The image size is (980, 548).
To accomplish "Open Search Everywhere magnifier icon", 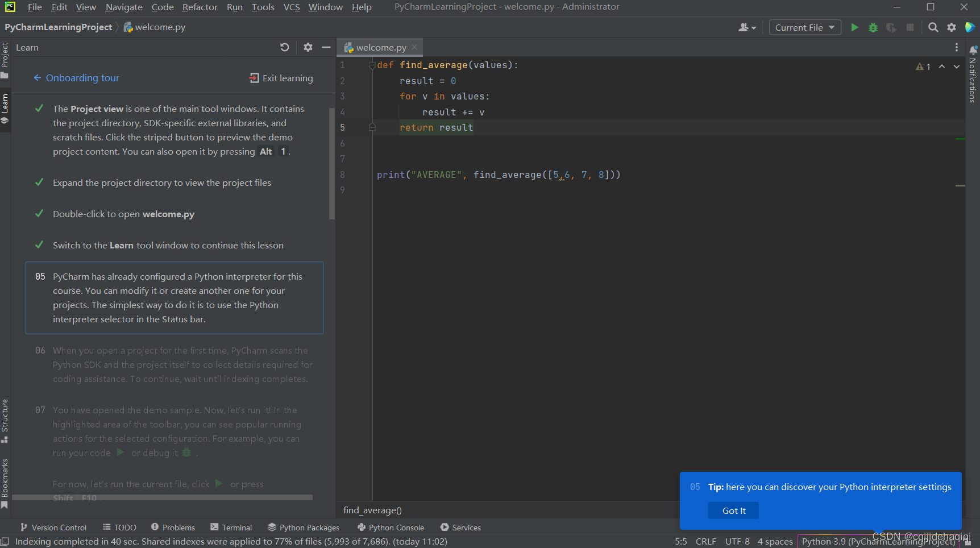I will coord(933,27).
